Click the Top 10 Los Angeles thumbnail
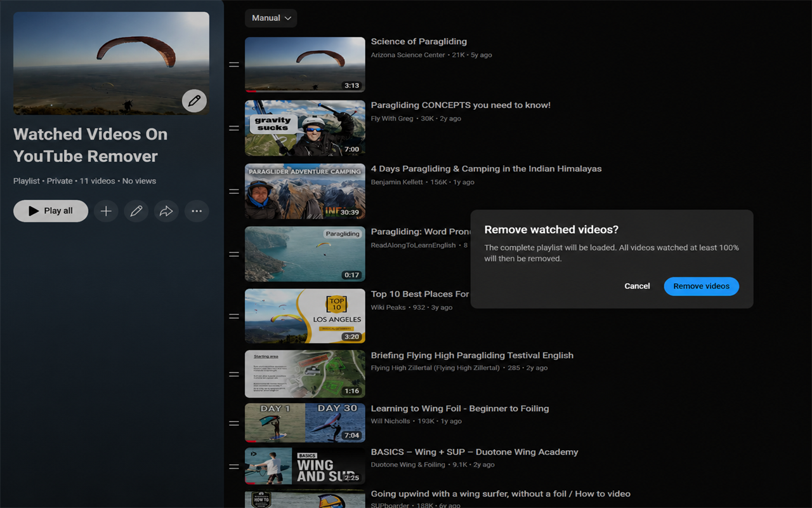Viewport: 812px width, 508px height. tap(305, 316)
